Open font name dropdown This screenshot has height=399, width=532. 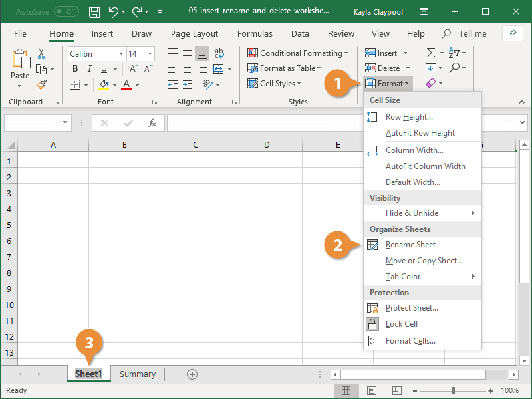(x=121, y=54)
